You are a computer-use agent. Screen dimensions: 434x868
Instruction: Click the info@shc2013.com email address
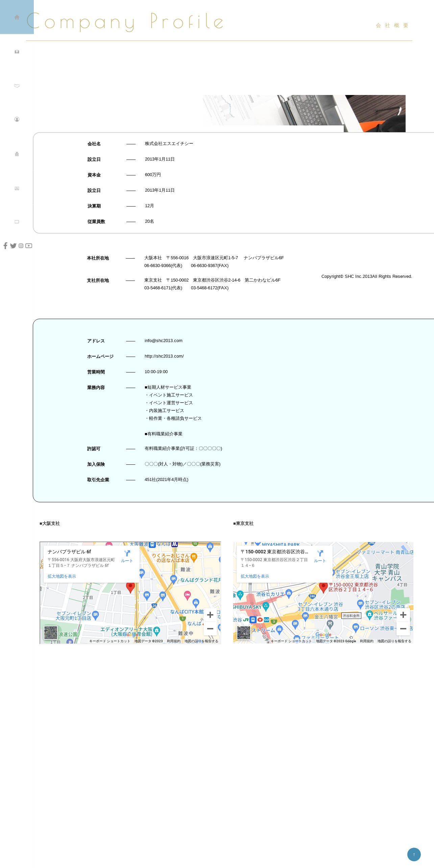(164, 341)
